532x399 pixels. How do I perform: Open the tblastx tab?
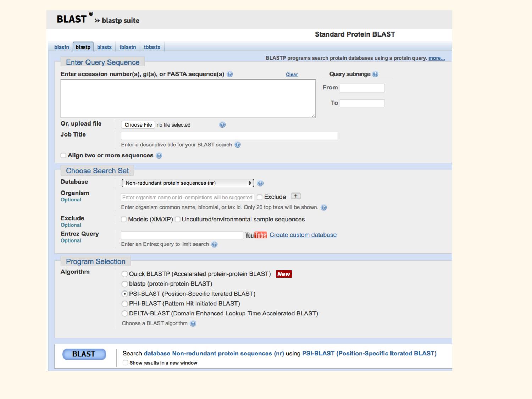[x=152, y=47]
